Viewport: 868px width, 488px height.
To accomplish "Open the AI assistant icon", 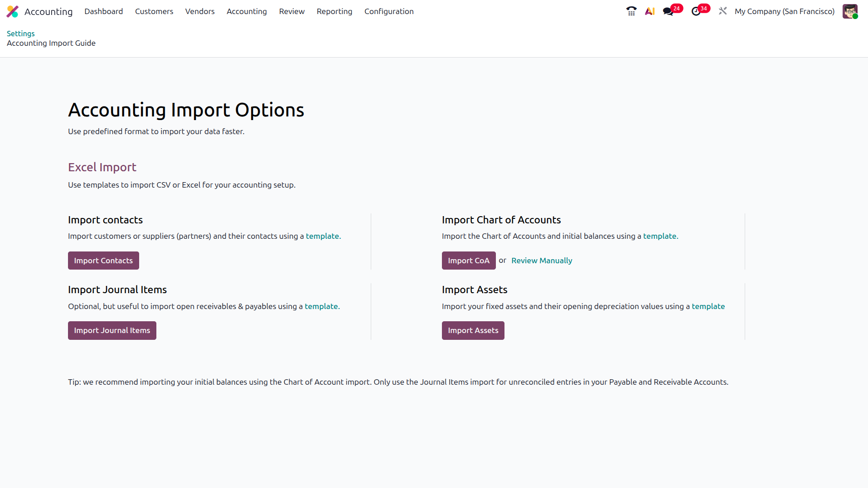I will point(650,11).
